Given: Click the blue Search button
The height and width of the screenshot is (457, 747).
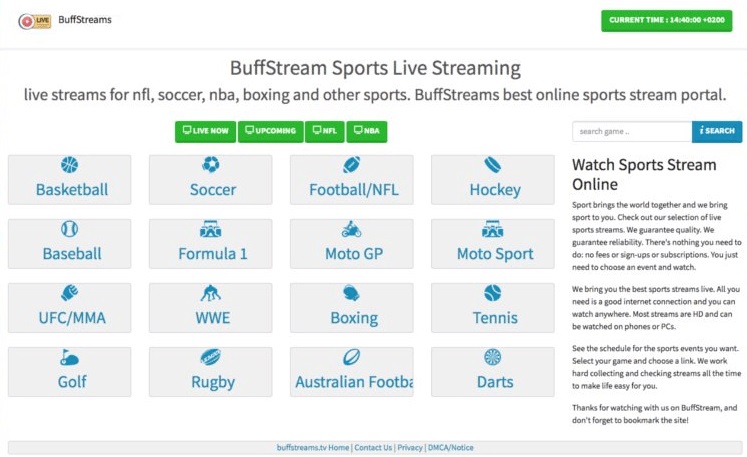Looking at the screenshot, I should pos(717,132).
